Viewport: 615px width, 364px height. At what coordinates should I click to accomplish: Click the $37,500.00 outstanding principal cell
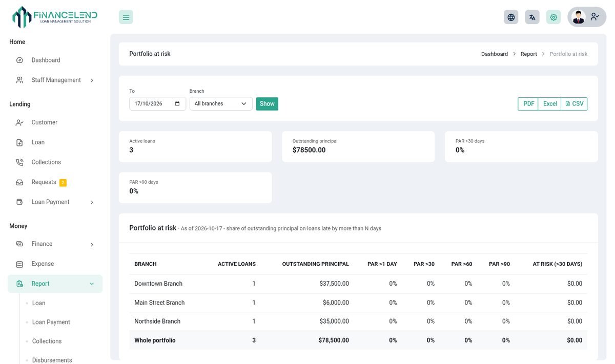tap(334, 284)
